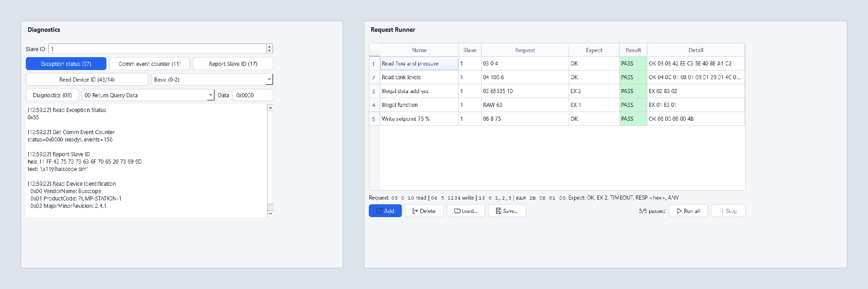Screen dimensions: 868x289
Task: Click request cell 'RAW 63'
Action: (525, 105)
